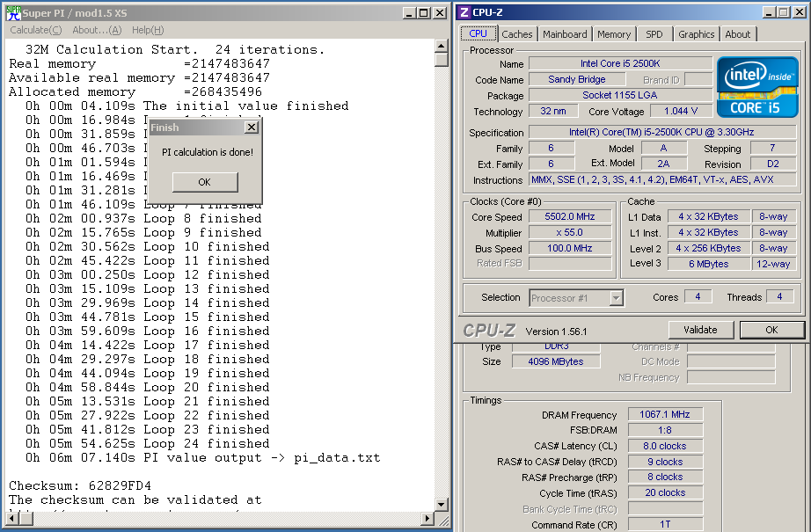Image resolution: width=811 pixels, height=532 pixels.
Task: Click the Super PI vertical scrollbar up arrow
Action: pos(442,46)
